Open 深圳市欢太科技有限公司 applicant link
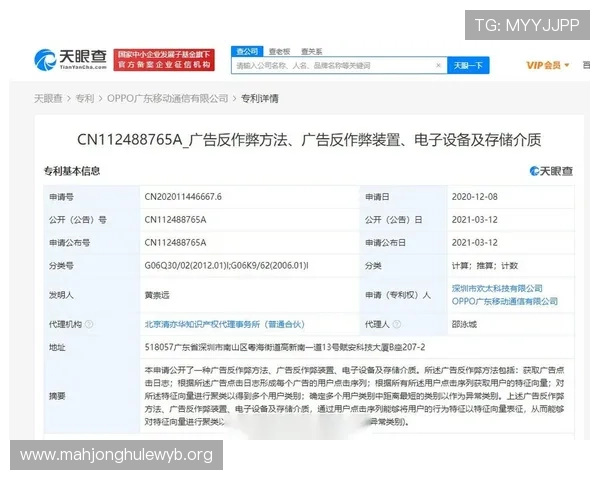This screenshot has height=480, width=600. tap(497, 288)
